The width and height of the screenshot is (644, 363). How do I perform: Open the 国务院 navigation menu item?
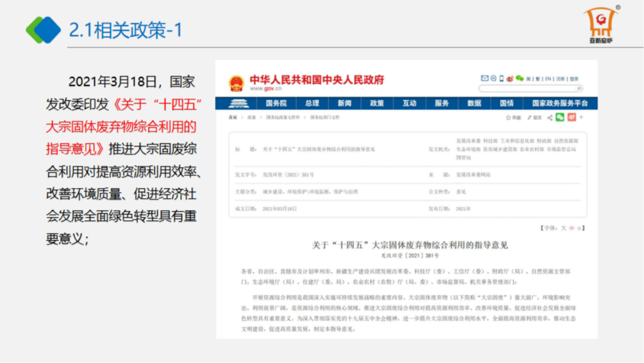[x=275, y=103]
